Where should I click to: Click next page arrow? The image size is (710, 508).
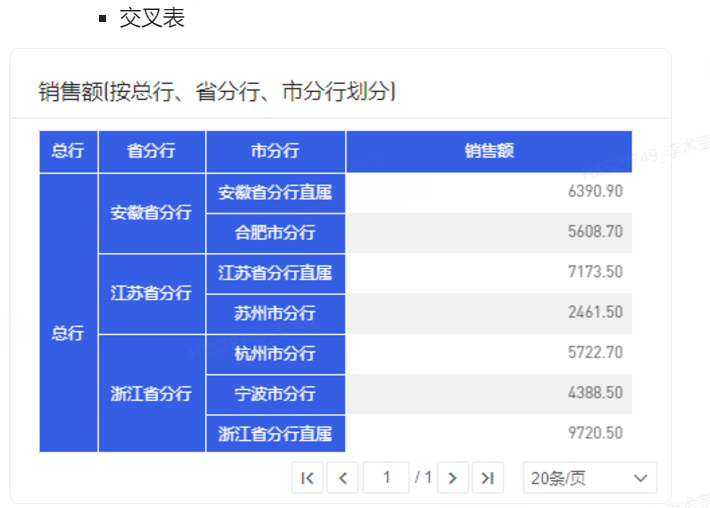point(453,478)
